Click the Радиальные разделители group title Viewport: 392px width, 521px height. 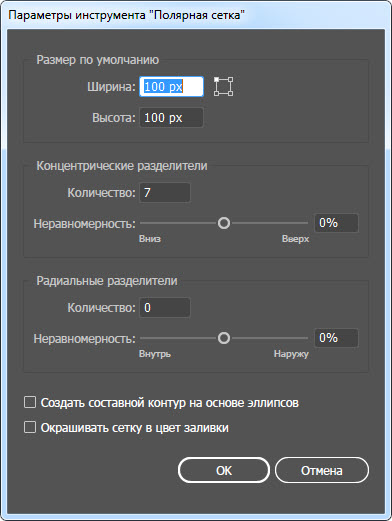point(107,281)
